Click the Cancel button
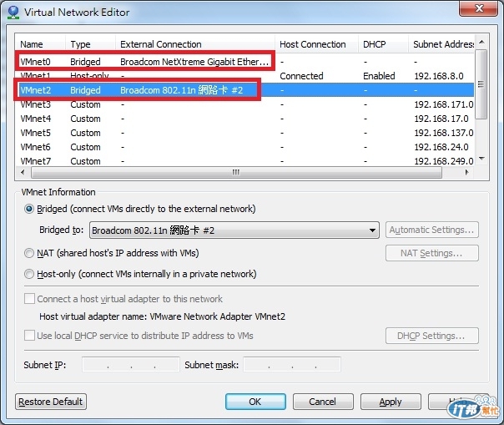The image size is (504, 425). pyautogui.click(x=323, y=402)
